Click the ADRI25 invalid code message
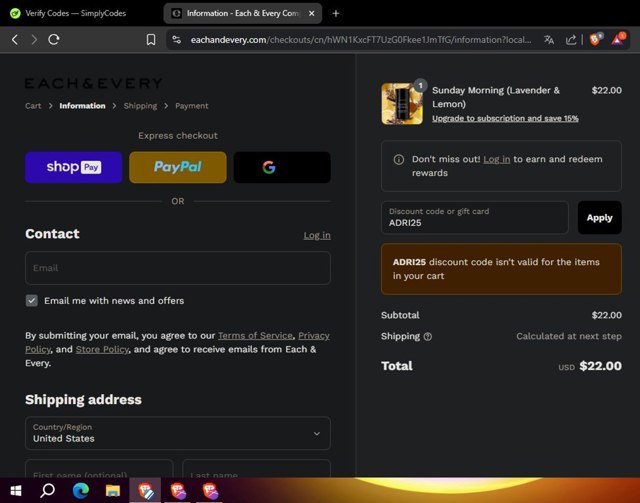The image size is (640, 503). (x=501, y=269)
